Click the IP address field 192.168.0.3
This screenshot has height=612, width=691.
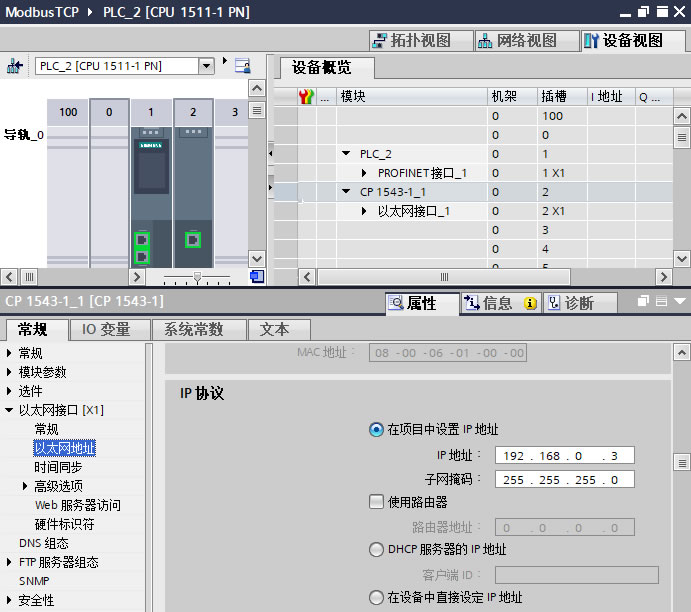[x=565, y=455]
